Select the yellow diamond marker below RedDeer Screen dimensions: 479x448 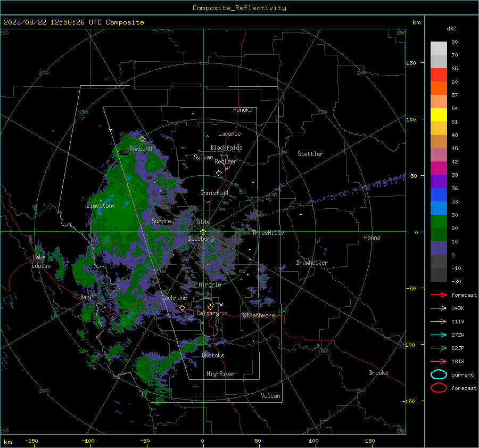click(x=219, y=173)
